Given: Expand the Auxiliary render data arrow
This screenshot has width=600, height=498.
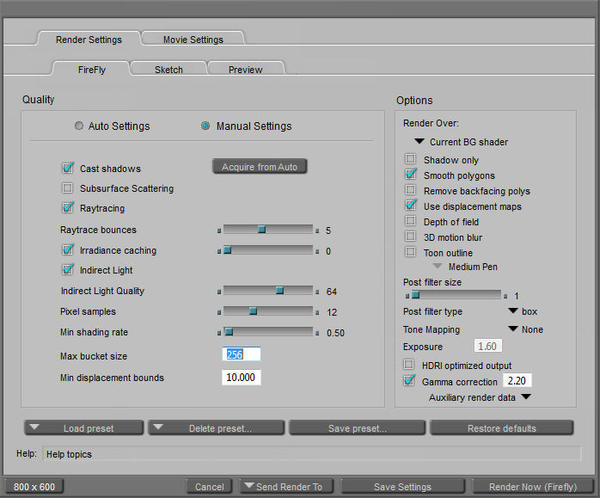Looking at the screenshot, I should tap(524, 397).
